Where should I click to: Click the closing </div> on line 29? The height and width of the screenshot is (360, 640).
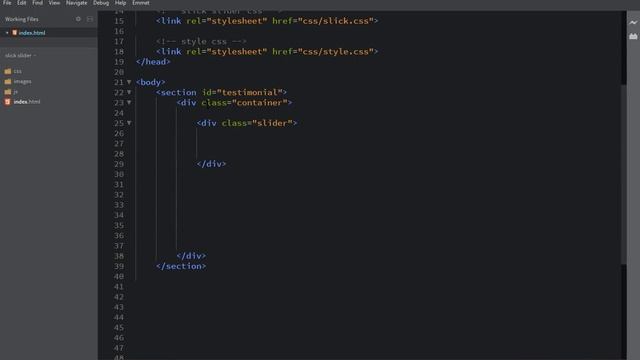point(211,164)
